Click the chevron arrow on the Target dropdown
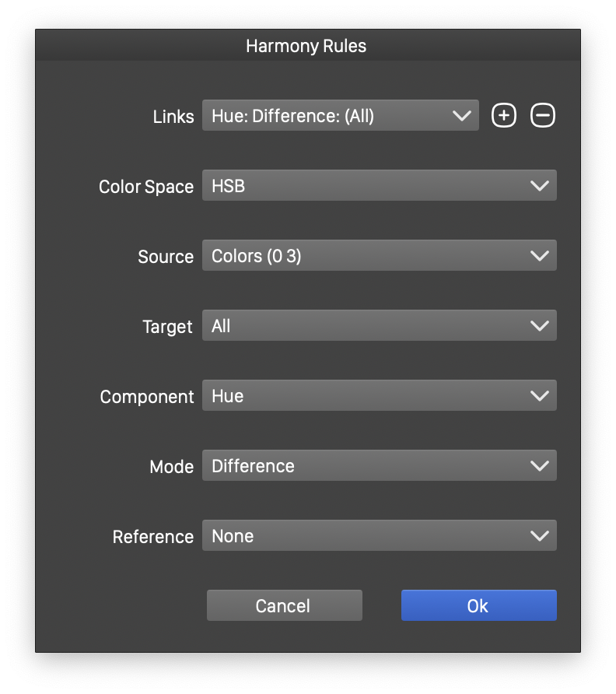The width and height of the screenshot is (616, 694). [x=539, y=326]
